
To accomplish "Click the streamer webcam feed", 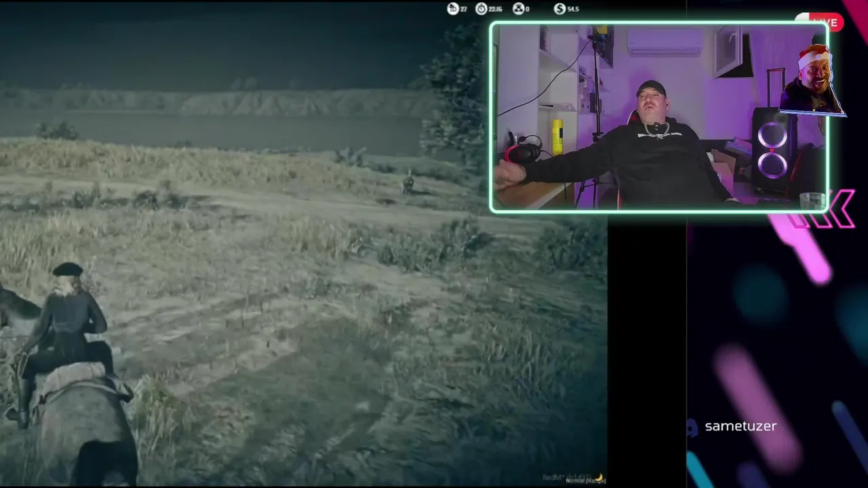I will (x=658, y=117).
